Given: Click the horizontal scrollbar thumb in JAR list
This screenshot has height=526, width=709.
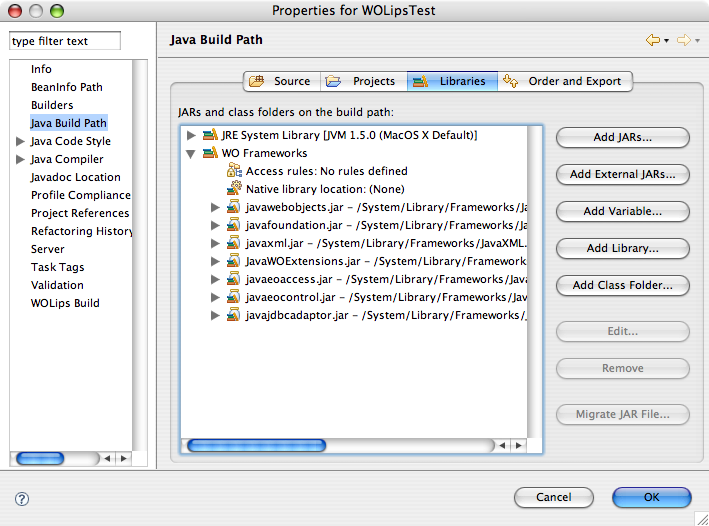Looking at the screenshot, I should point(256,445).
